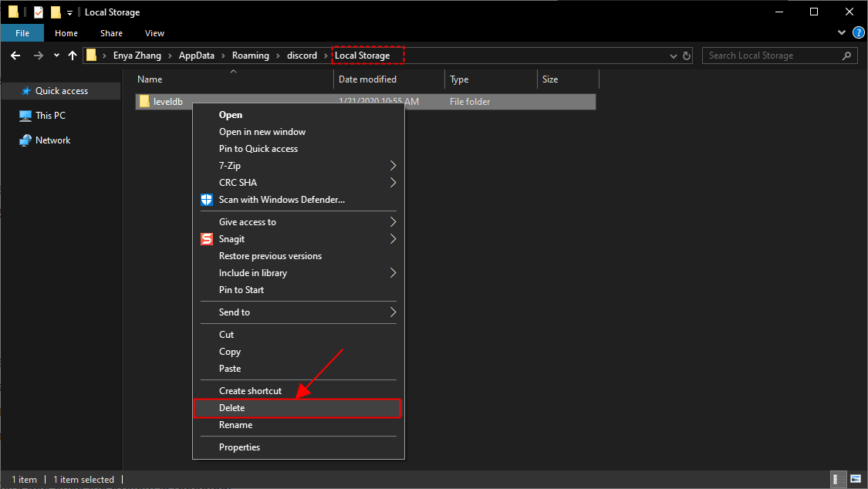Screen dimensions: 868x489
Task: Click the Search Local Storage field
Action: pyautogui.click(x=772, y=56)
